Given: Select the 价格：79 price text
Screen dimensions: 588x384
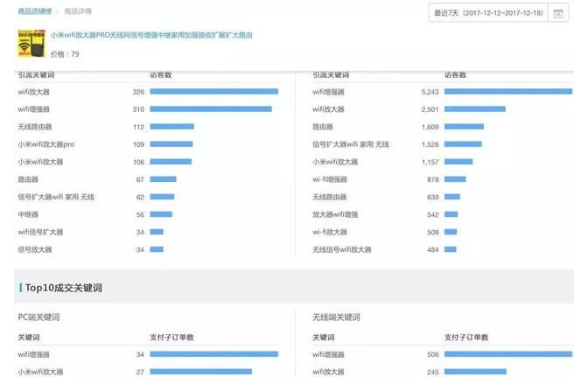Looking at the screenshot, I should point(65,54).
